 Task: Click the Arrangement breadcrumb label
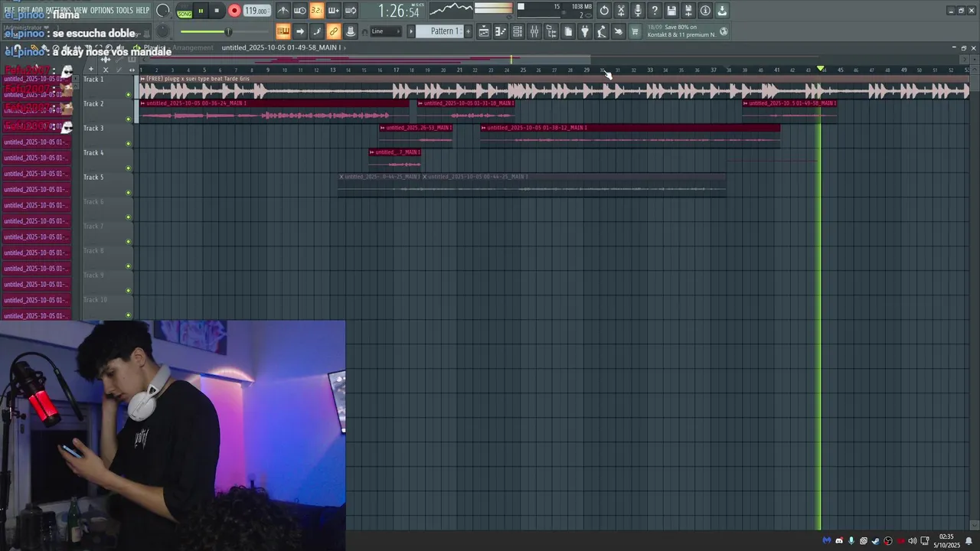point(192,47)
